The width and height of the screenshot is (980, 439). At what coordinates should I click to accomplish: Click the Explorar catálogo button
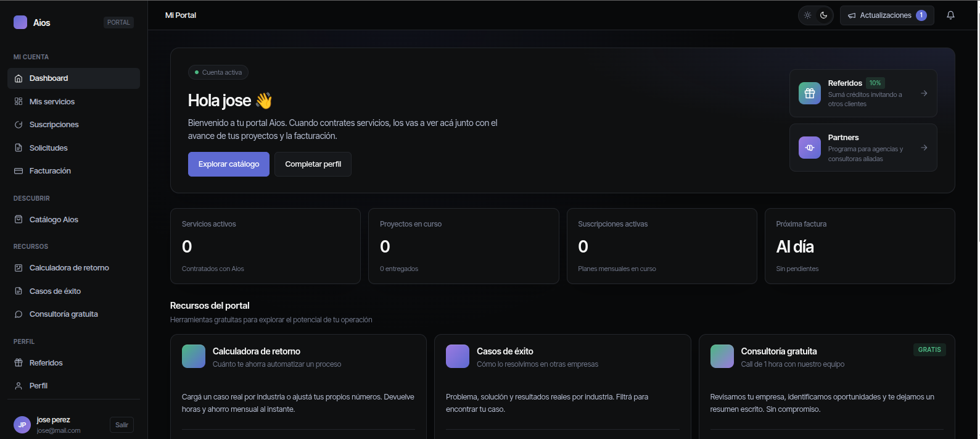(x=229, y=164)
